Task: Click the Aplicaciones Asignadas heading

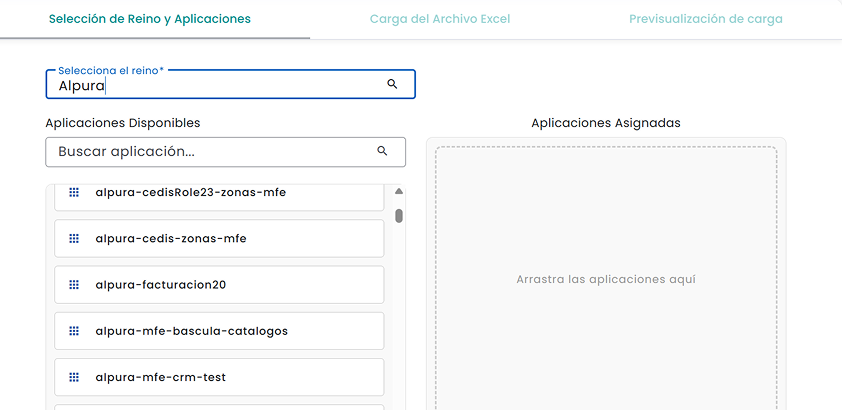Action: (x=606, y=123)
